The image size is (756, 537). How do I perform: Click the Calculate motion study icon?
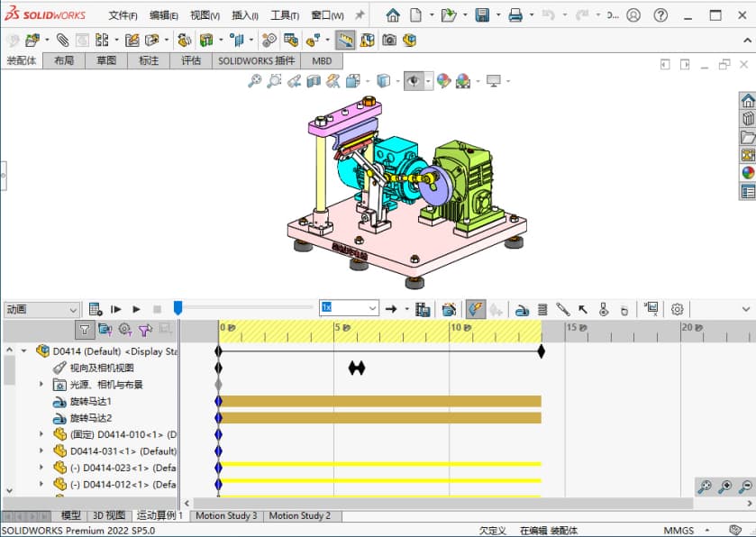click(95, 309)
